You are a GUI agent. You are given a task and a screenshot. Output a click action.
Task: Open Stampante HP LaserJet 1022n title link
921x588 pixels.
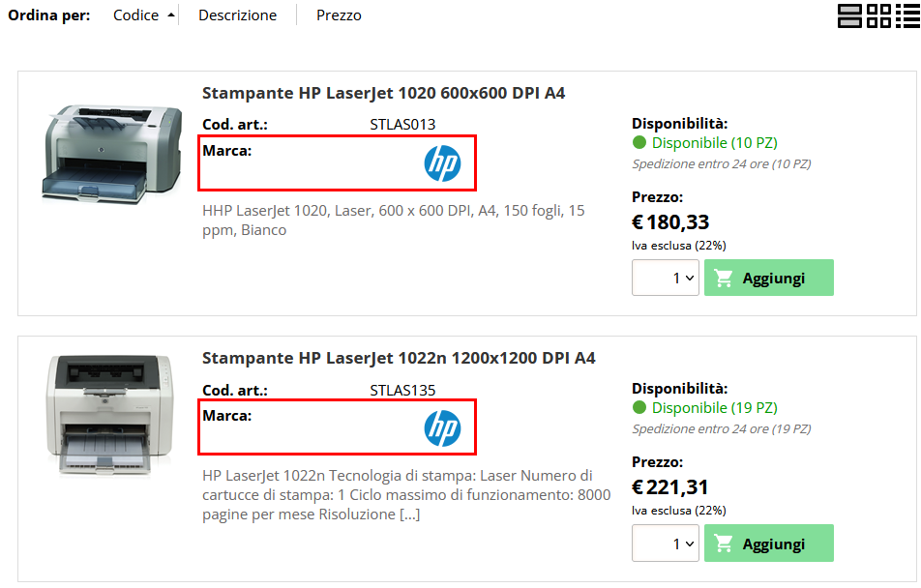pos(399,358)
